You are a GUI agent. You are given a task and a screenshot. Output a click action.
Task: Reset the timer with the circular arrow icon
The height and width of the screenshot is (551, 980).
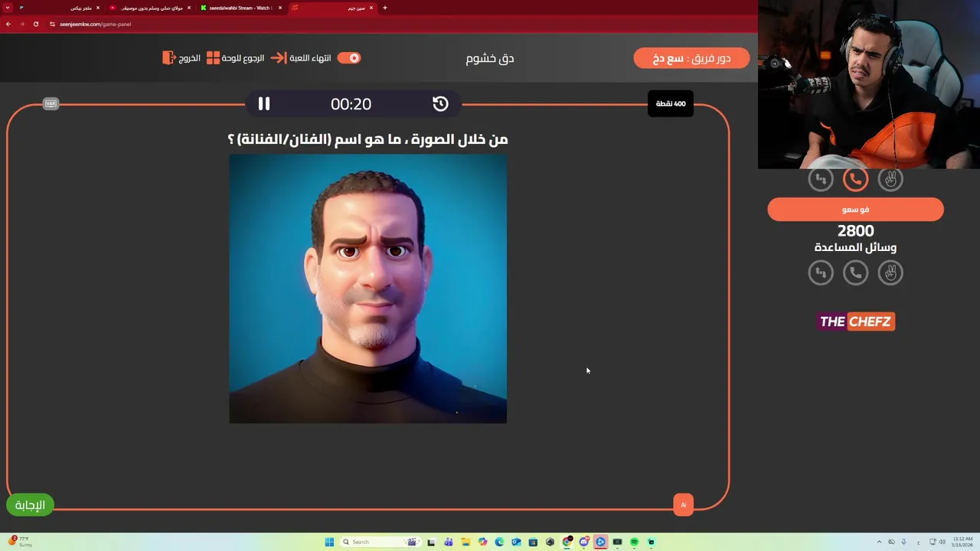[x=440, y=103]
